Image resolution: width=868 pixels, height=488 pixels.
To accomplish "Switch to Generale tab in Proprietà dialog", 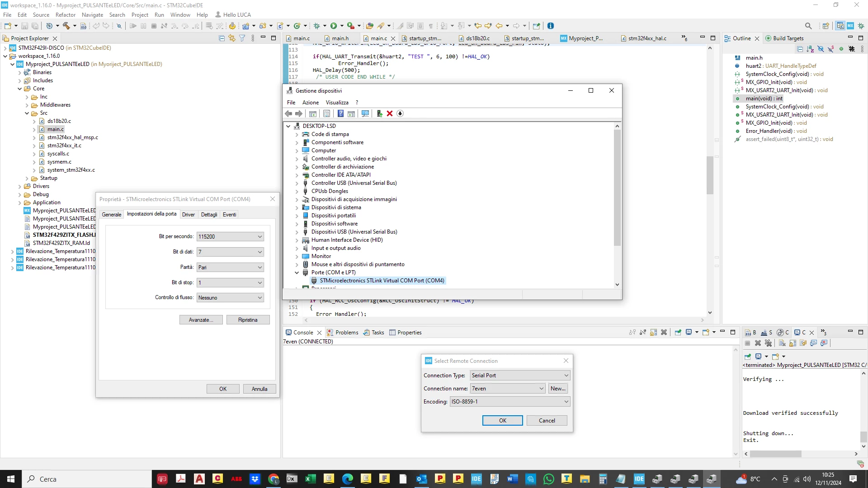I will point(112,215).
